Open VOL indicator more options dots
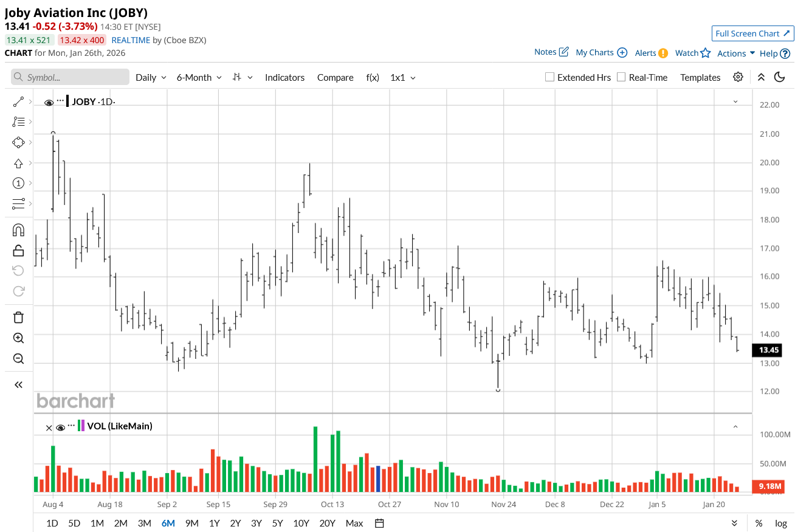 pyautogui.click(x=71, y=425)
